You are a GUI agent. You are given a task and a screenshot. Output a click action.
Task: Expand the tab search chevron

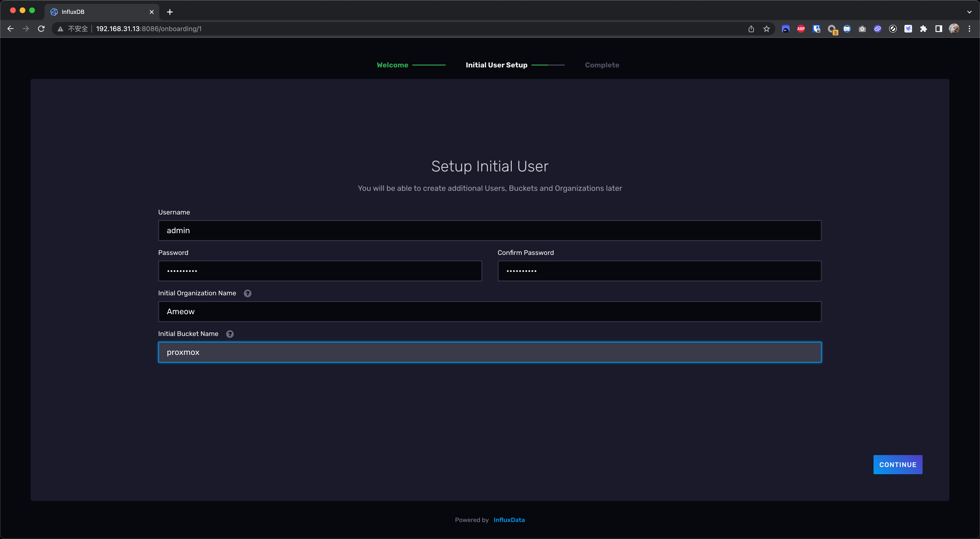click(969, 12)
